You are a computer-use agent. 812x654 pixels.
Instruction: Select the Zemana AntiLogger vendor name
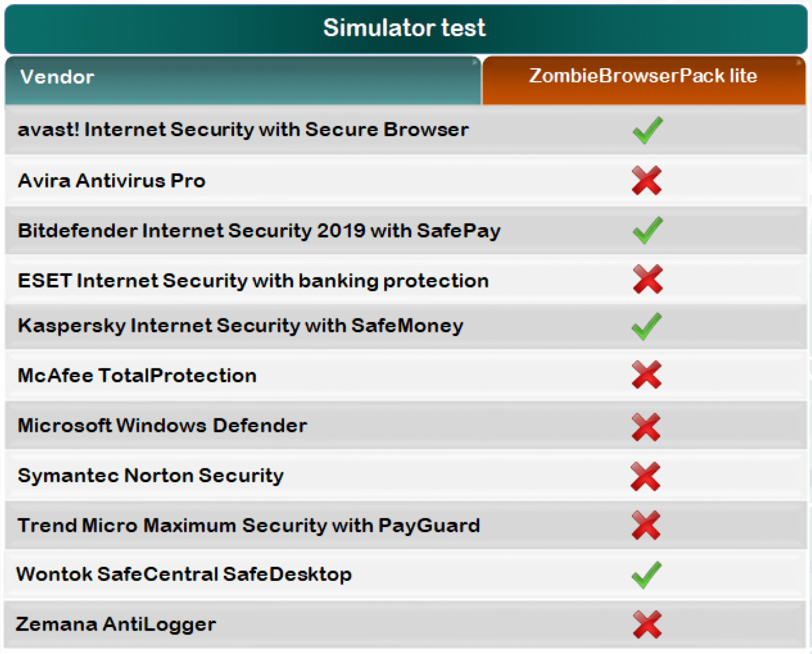pyautogui.click(x=116, y=624)
